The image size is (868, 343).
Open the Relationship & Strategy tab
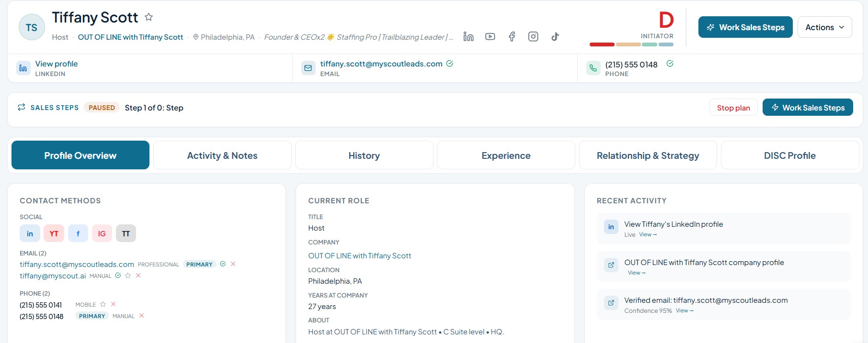(648, 155)
